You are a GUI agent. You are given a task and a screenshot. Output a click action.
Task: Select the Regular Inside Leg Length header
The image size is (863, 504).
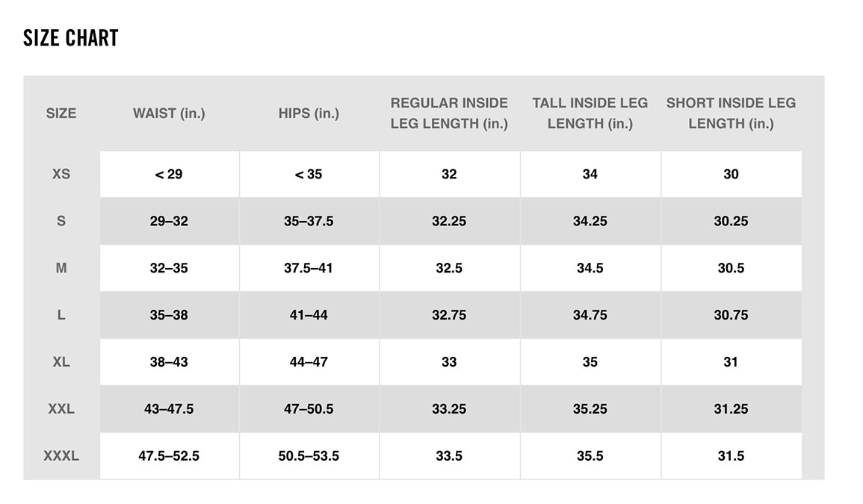click(449, 113)
